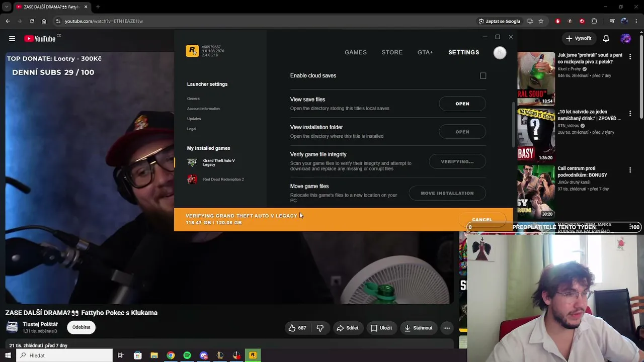Open the browser home page
644x362 pixels.
[x=44, y=21]
